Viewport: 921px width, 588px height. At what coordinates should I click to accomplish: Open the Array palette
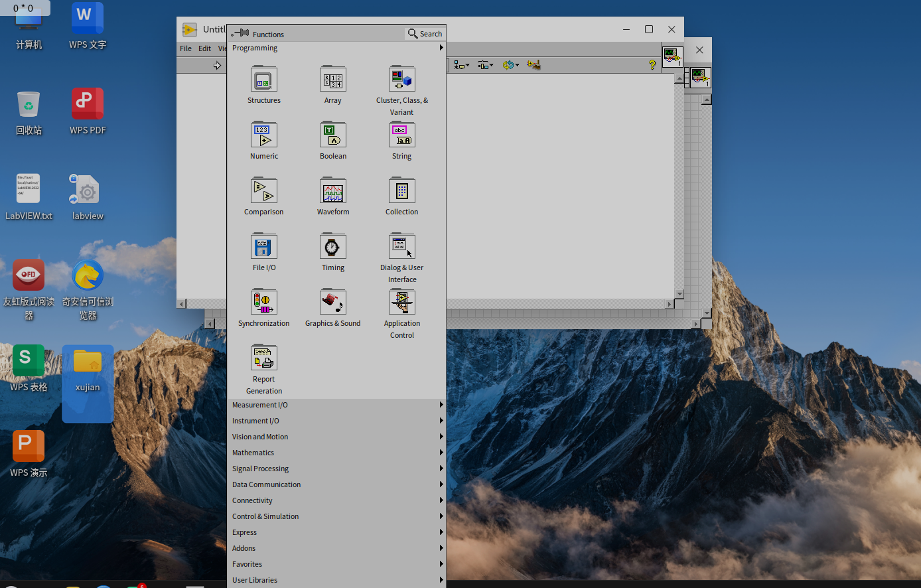coord(333,79)
